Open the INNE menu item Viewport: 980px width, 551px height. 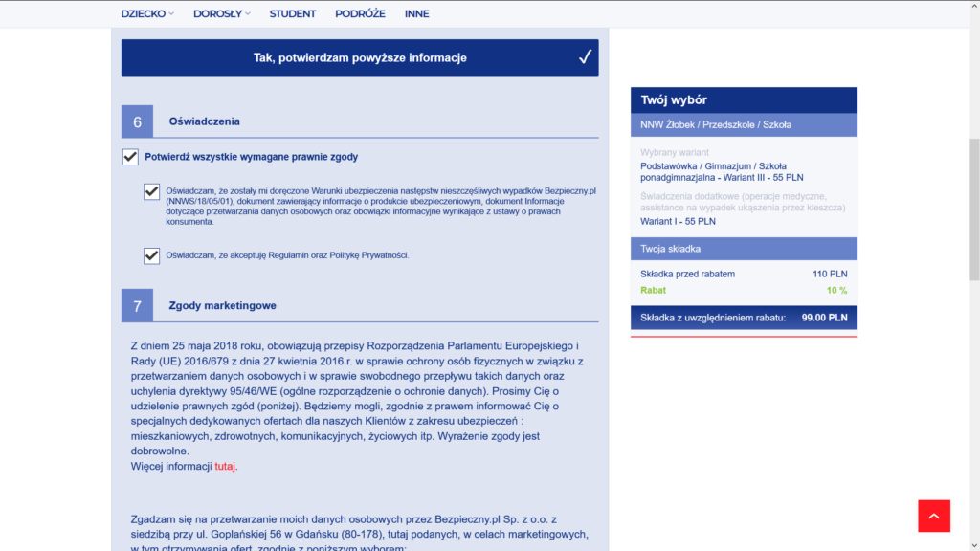pyautogui.click(x=417, y=13)
